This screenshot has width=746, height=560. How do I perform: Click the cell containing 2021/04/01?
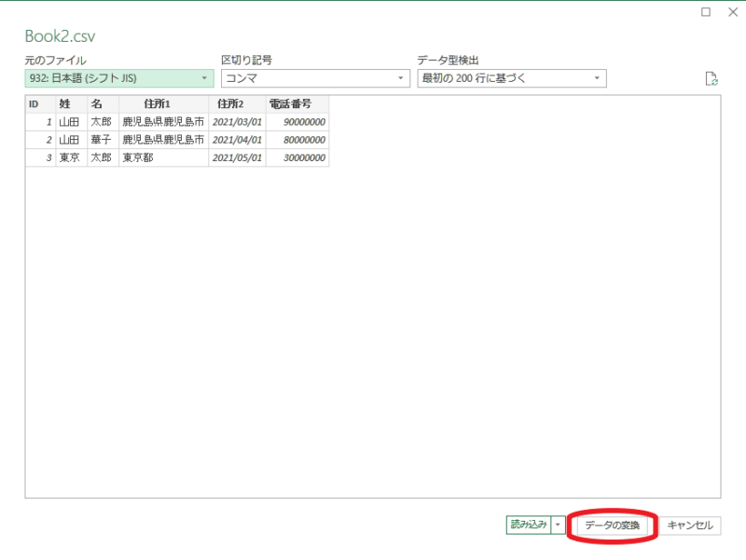coord(237,140)
